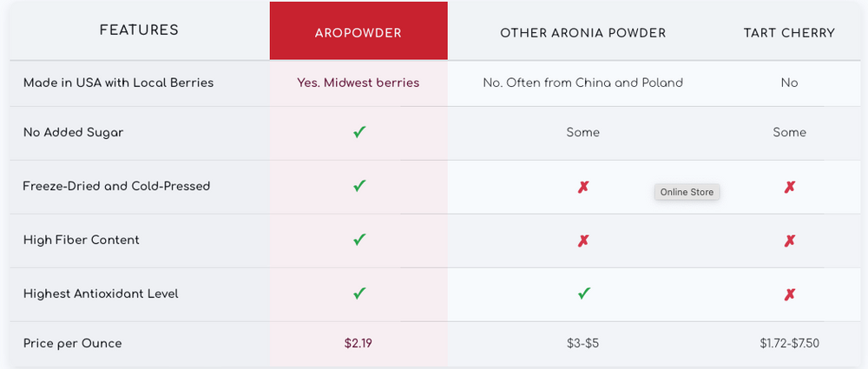868x369 pixels.
Task: Click "No. Often from China and Poland" text
Action: pyautogui.click(x=583, y=82)
